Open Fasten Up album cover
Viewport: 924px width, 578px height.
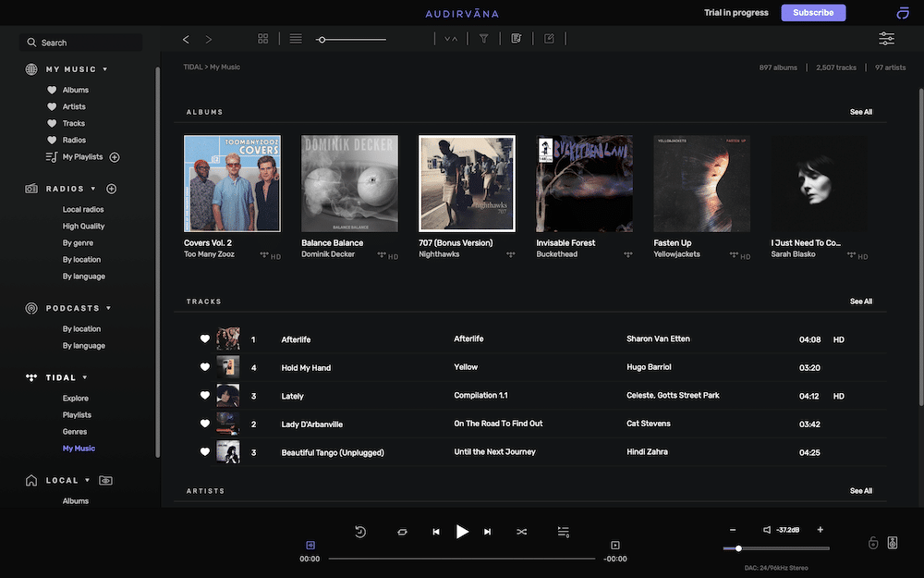pos(702,183)
